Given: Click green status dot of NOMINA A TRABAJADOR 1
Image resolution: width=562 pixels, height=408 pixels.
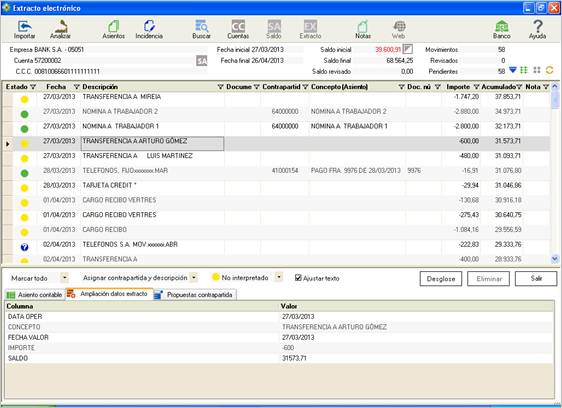Looking at the screenshot, I should coord(24,129).
